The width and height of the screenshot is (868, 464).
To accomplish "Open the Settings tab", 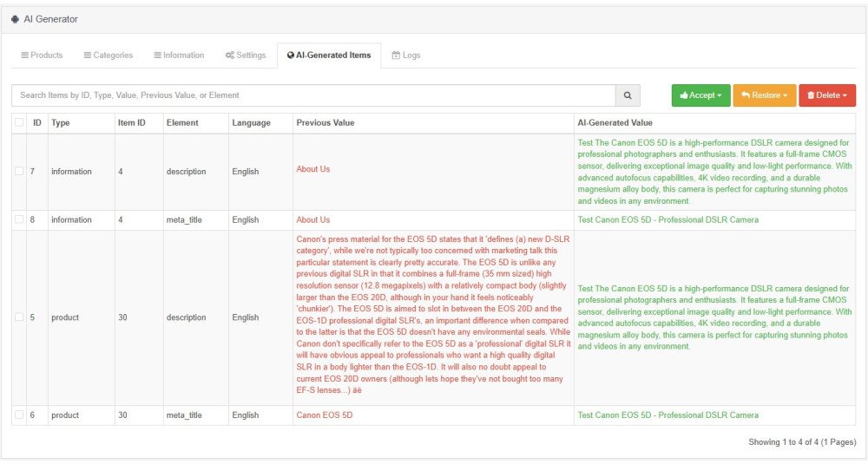I will point(246,56).
